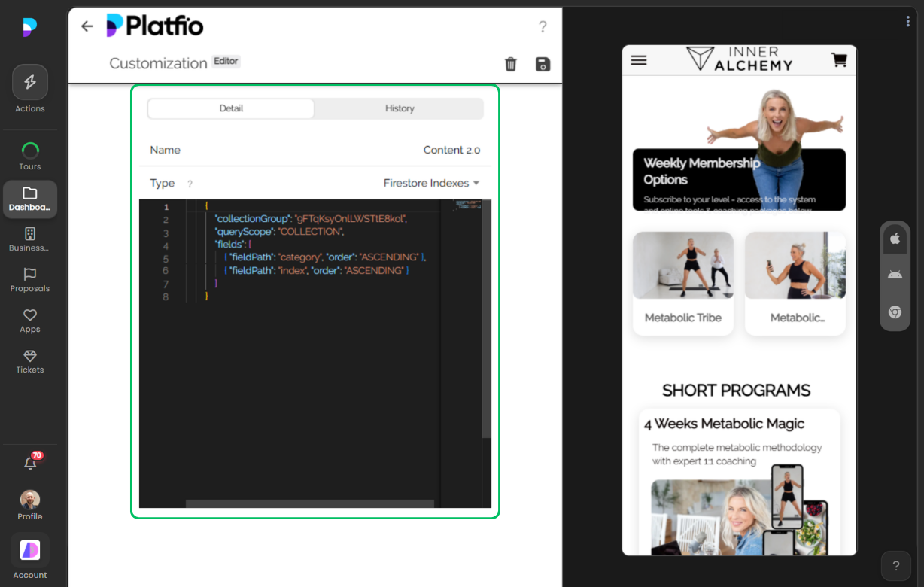Open hamburger menu in app preview
Image resolution: width=924 pixels, height=587 pixels.
(x=639, y=60)
